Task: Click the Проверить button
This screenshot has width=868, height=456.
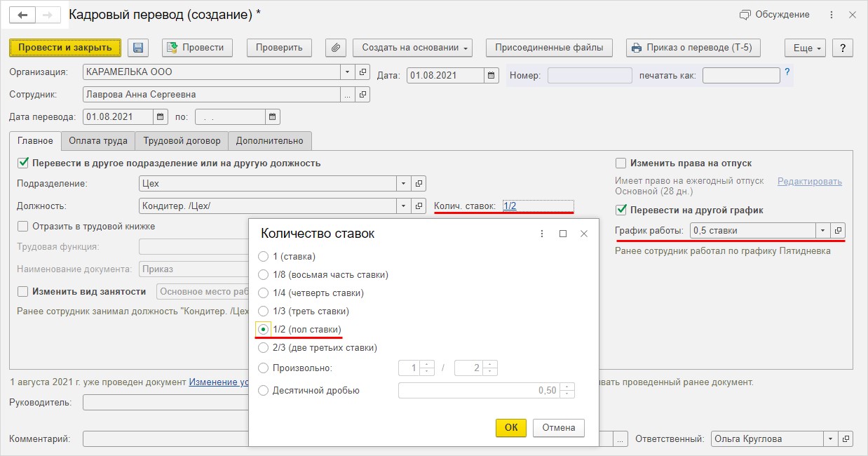Action: coord(279,48)
